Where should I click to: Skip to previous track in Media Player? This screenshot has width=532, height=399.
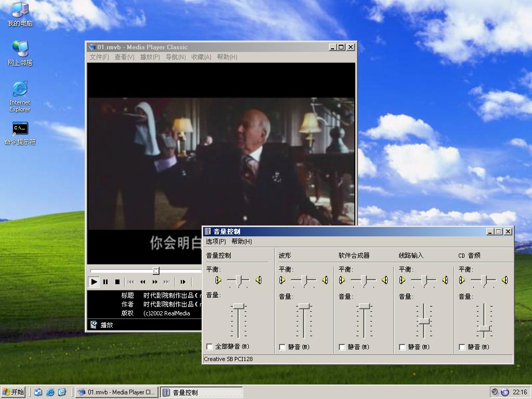coord(130,282)
